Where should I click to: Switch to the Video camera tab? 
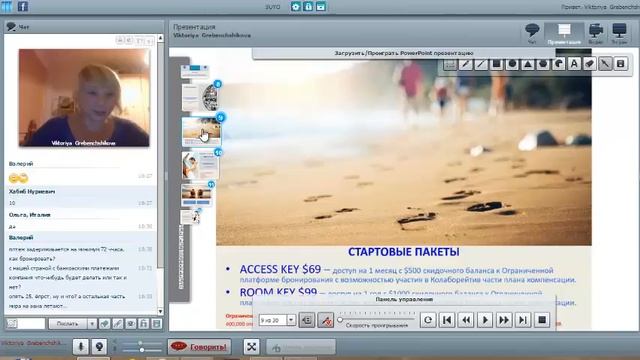(596, 33)
